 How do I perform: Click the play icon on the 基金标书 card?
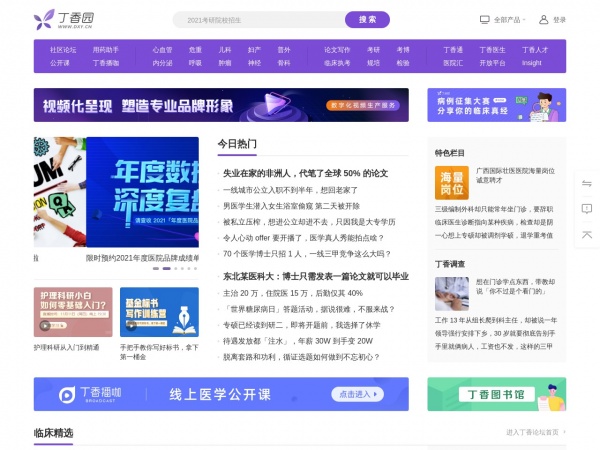131,326
